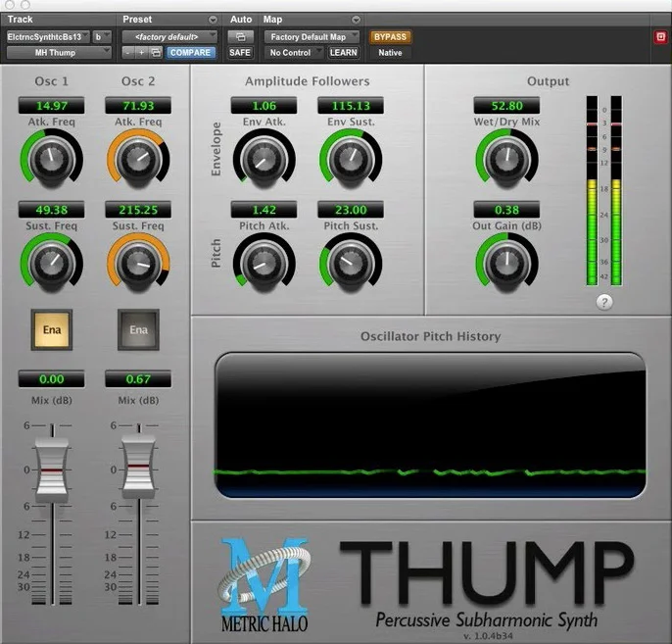
Task: Toggle the LEARN button
Action: [x=343, y=53]
